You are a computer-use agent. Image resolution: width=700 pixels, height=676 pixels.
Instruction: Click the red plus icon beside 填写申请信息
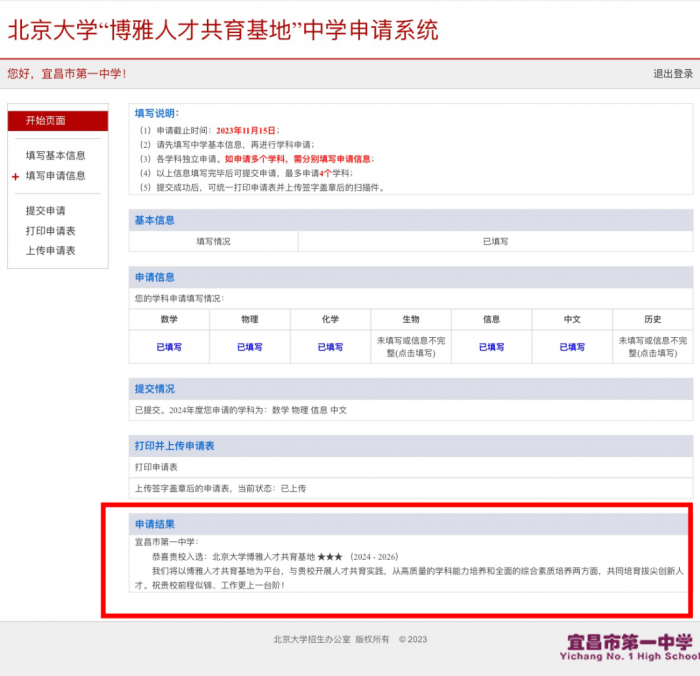coord(16,177)
